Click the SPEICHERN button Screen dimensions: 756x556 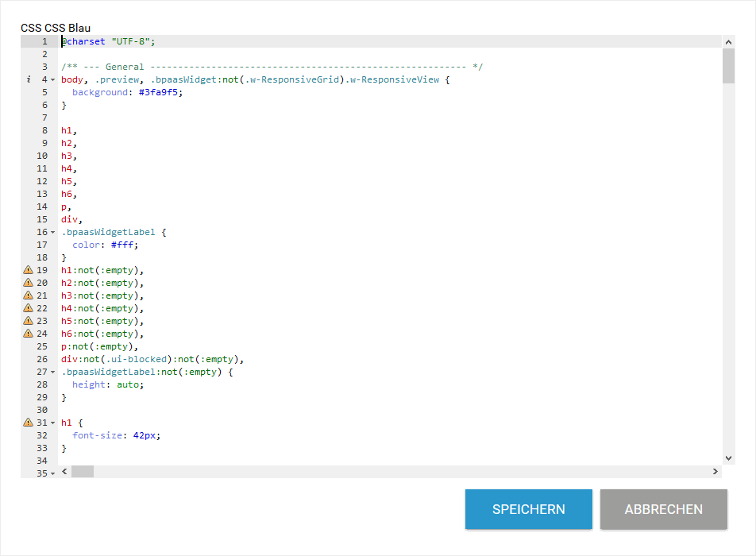(x=528, y=509)
